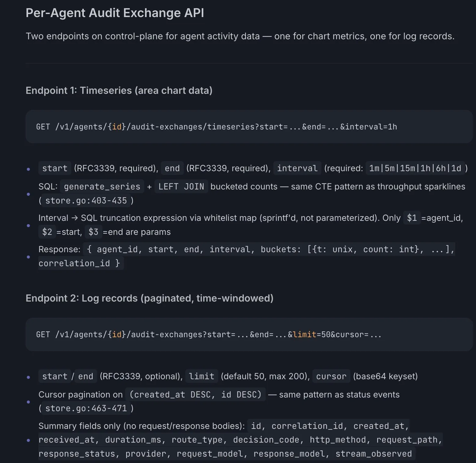This screenshot has height=463, width=476.
Task: Click the stream_observed field name
Action: [374, 454]
